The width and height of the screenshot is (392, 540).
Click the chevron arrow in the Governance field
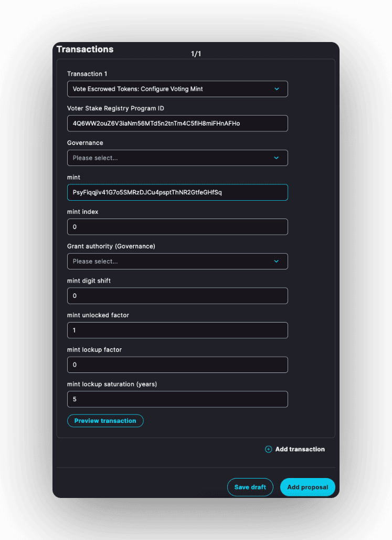pos(277,158)
